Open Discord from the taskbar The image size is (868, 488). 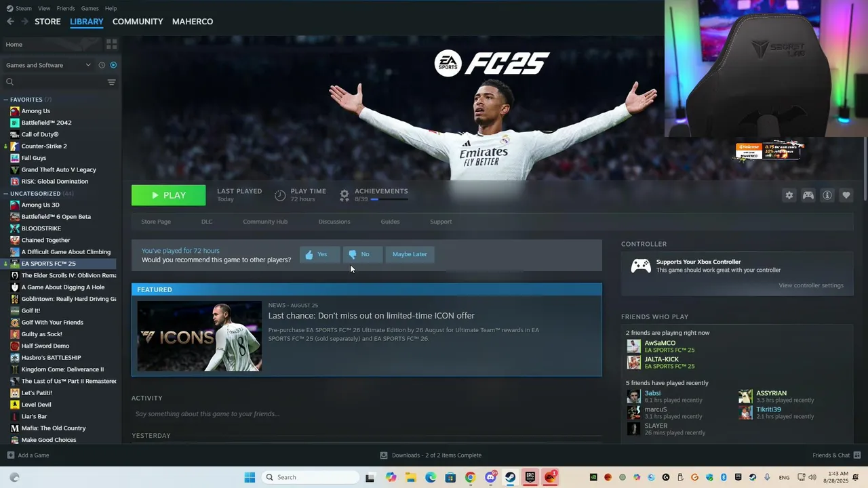(490, 477)
